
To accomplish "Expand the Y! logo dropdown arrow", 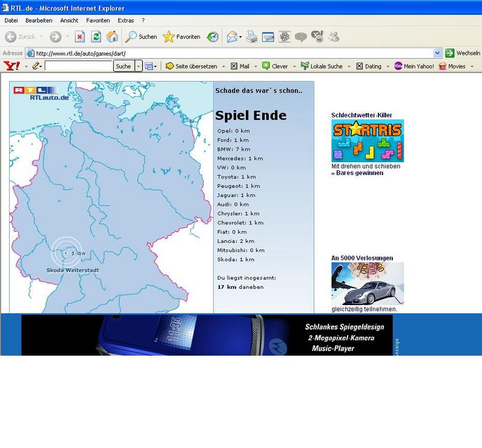I will point(26,66).
